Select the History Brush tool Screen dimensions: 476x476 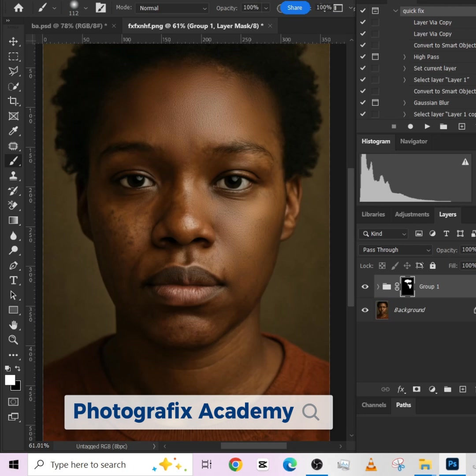click(x=13, y=191)
